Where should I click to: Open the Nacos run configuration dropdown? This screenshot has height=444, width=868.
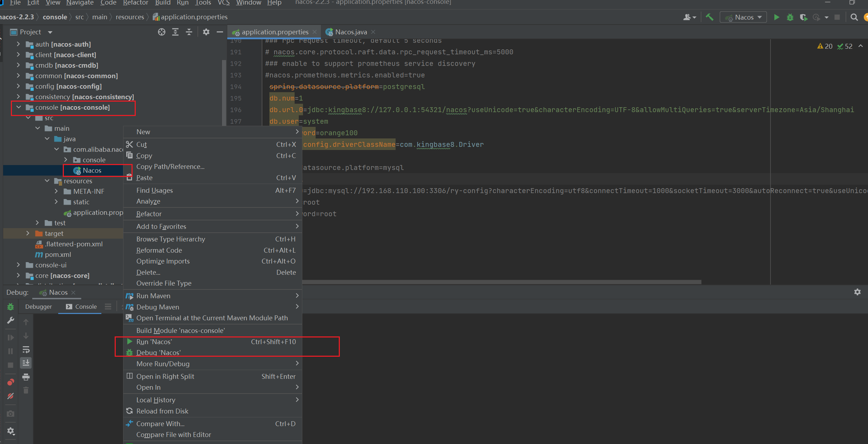point(743,17)
